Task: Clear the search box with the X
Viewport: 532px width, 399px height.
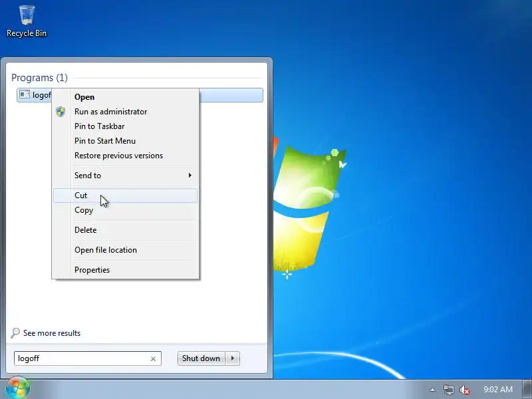Action: 153,358
